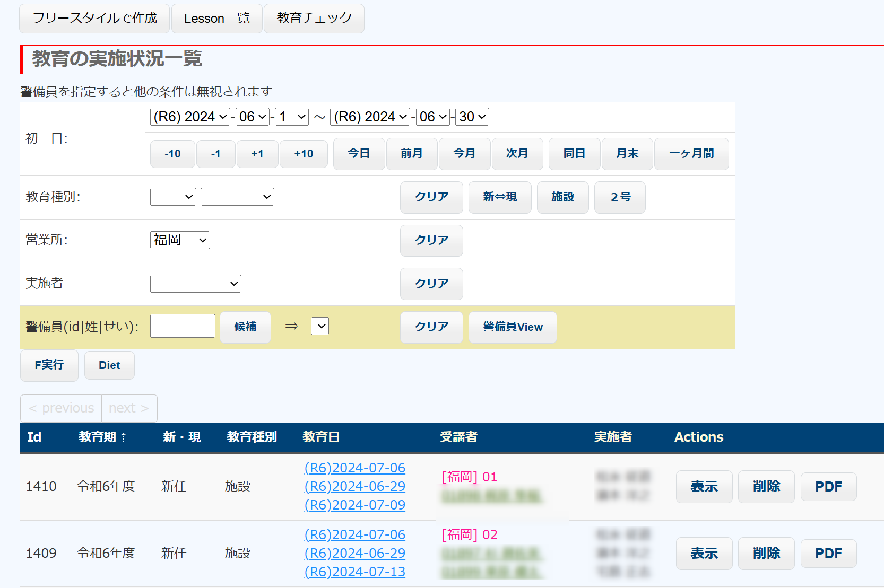The width and height of the screenshot is (884, 588).
Task: Download PDF for record 1410
Action: click(828, 487)
